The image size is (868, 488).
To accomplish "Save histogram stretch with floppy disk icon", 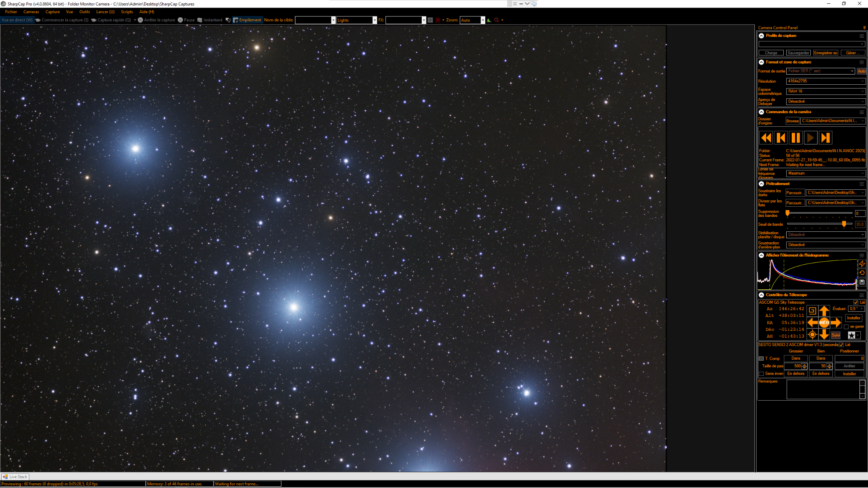I will click(x=862, y=282).
